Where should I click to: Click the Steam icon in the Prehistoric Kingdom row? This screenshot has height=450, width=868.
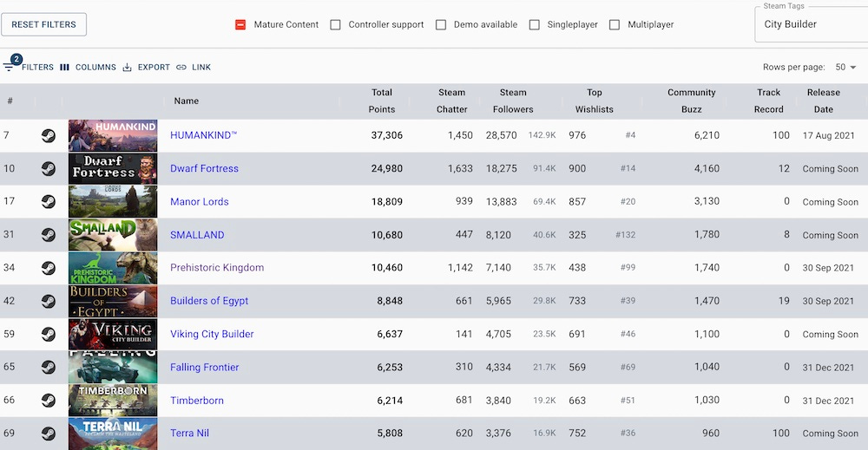(49, 268)
